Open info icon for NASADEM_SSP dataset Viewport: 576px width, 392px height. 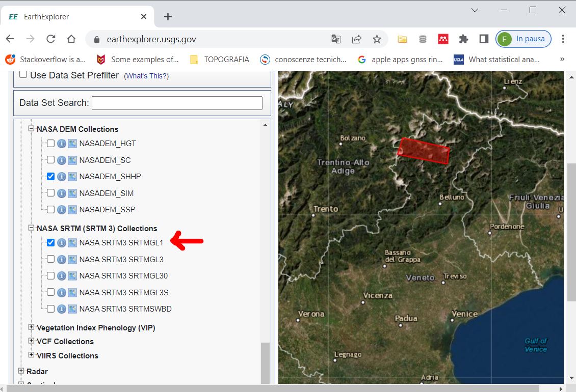pos(62,210)
